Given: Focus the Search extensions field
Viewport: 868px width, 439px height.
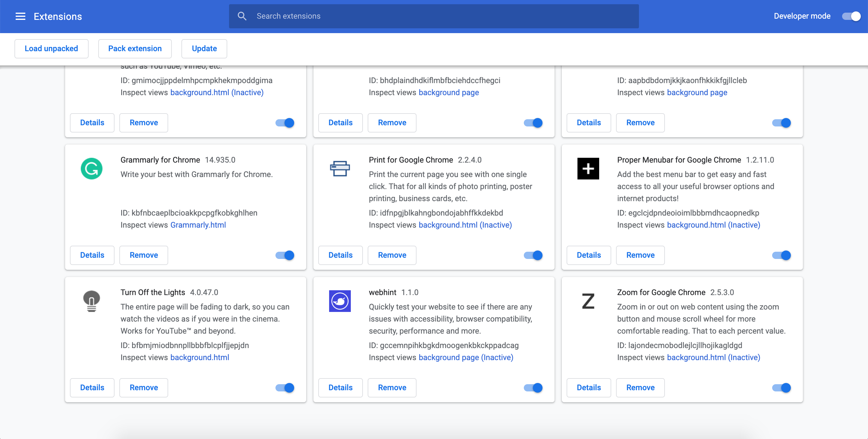Looking at the screenshot, I should (x=434, y=16).
